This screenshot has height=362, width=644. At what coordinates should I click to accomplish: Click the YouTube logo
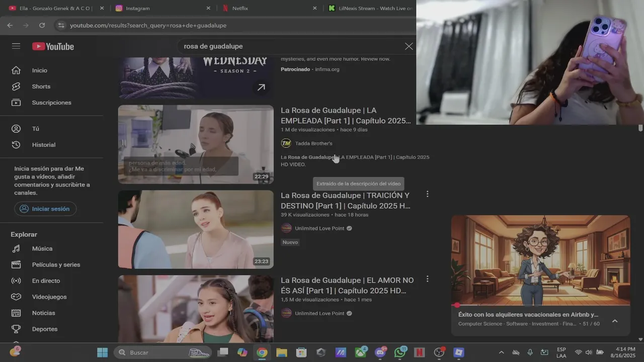click(x=53, y=46)
